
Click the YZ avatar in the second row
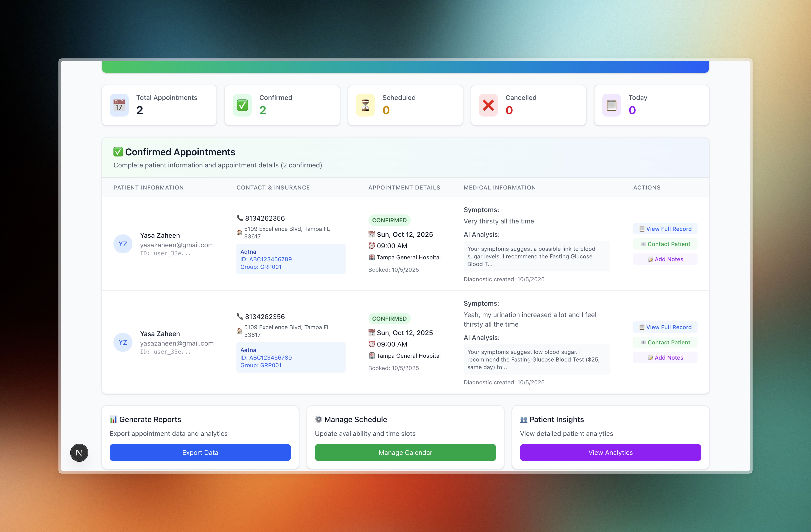pos(123,342)
